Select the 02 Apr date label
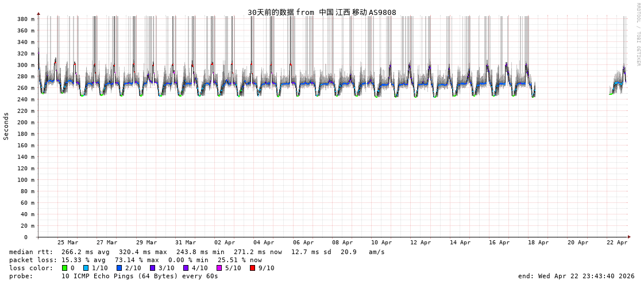Image resolution: width=644 pixels, height=284 pixels. point(225,243)
